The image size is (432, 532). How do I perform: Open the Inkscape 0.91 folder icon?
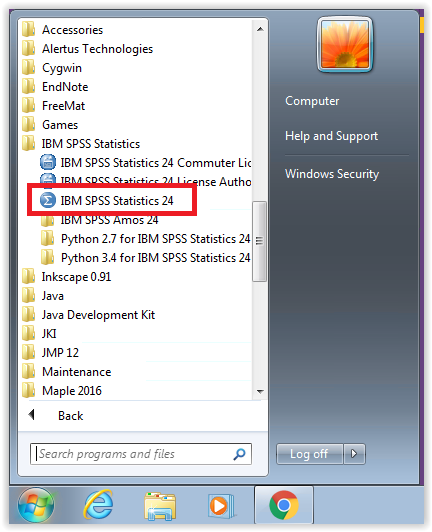pos(29,276)
